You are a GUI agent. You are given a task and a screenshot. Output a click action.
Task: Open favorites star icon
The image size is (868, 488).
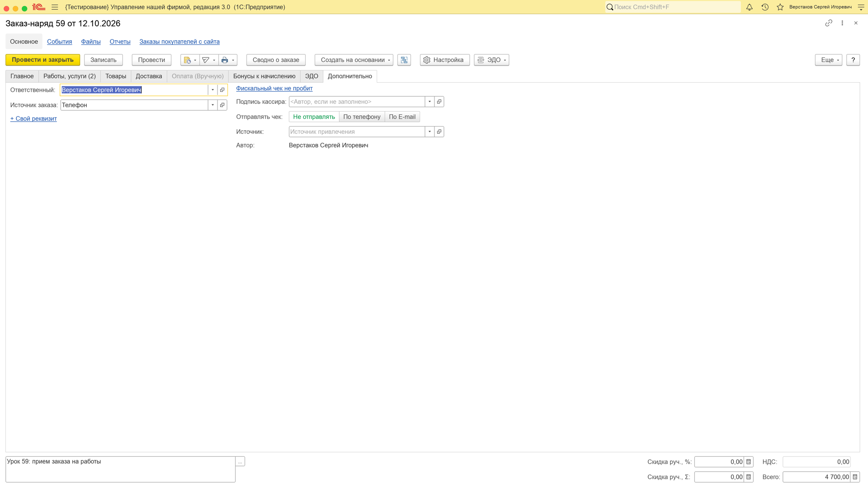(780, 7)
